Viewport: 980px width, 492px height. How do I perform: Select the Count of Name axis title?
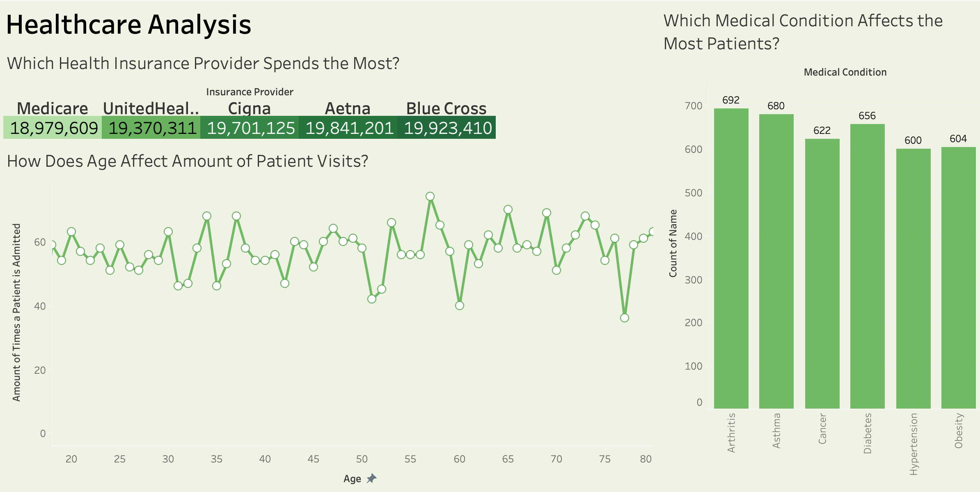tap(673, 243)
